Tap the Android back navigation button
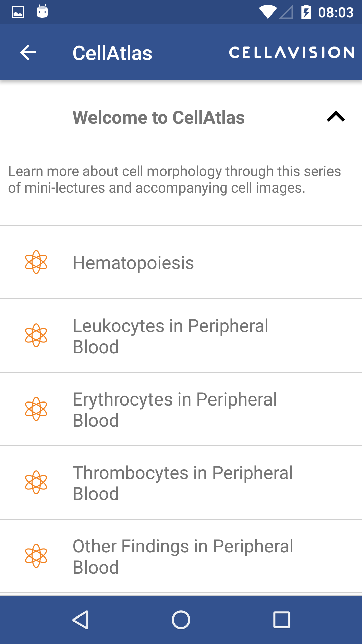This screenshot has width=362, height=644. point(80,620)
